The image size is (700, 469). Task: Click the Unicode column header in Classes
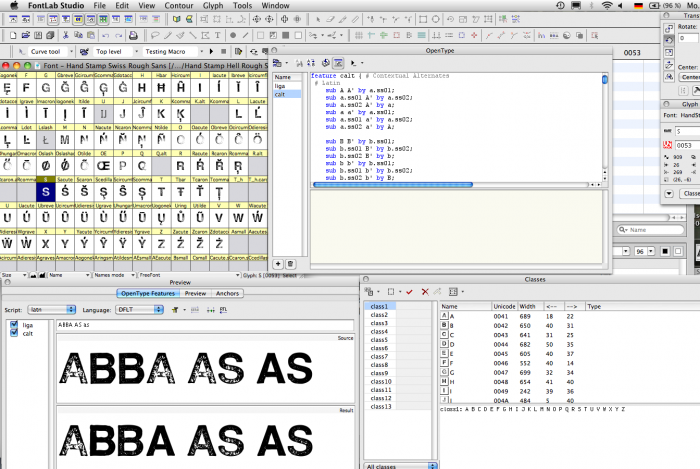pyautogui.click(x=504, y=307)
